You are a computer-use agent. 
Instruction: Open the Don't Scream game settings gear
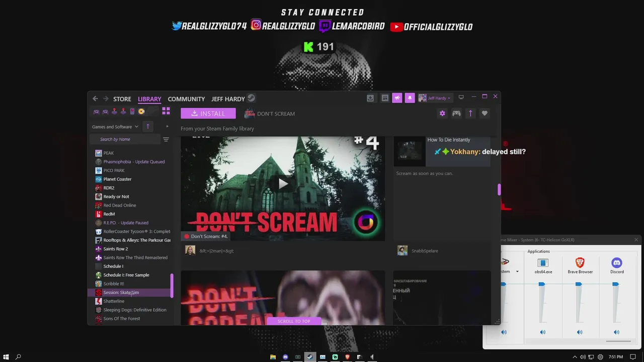pos(442,114)
